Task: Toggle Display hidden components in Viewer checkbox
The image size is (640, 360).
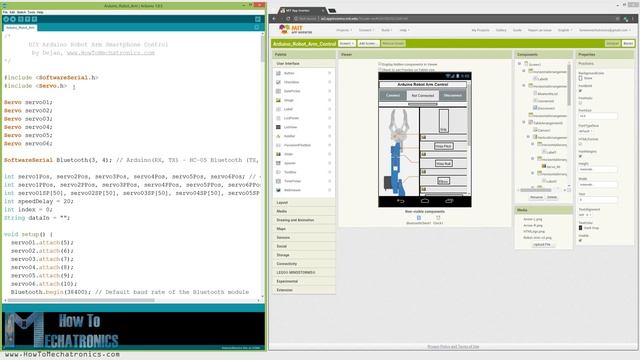Action: coord(380,64)
